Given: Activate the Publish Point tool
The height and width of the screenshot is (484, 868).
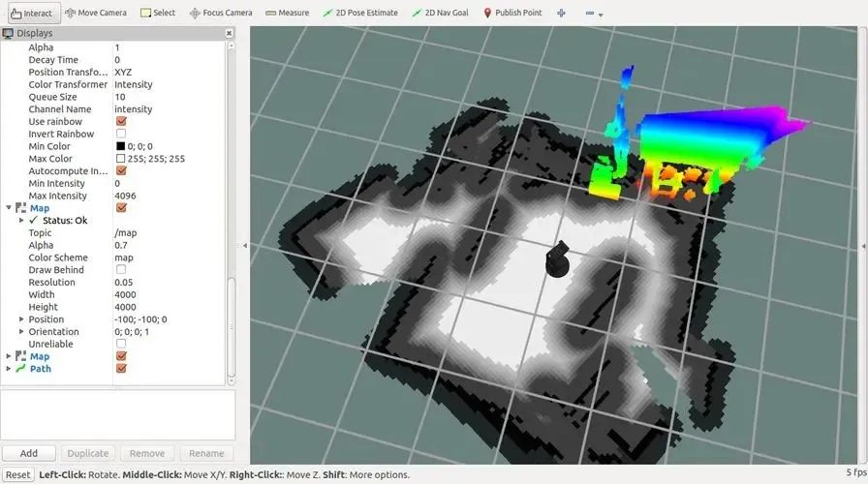Looking at the screenshot, I should pyautogui.click(x=512, y=13).
